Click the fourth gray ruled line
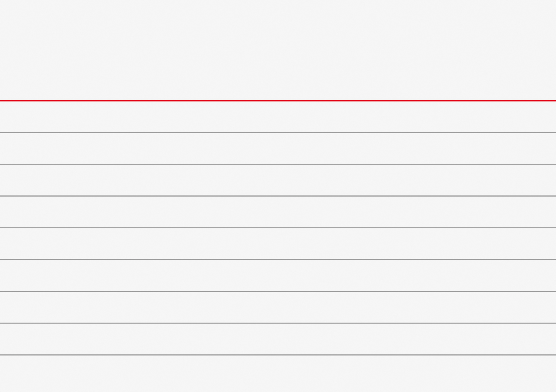Viewport: 556px width, 392px height. (278, 228)
